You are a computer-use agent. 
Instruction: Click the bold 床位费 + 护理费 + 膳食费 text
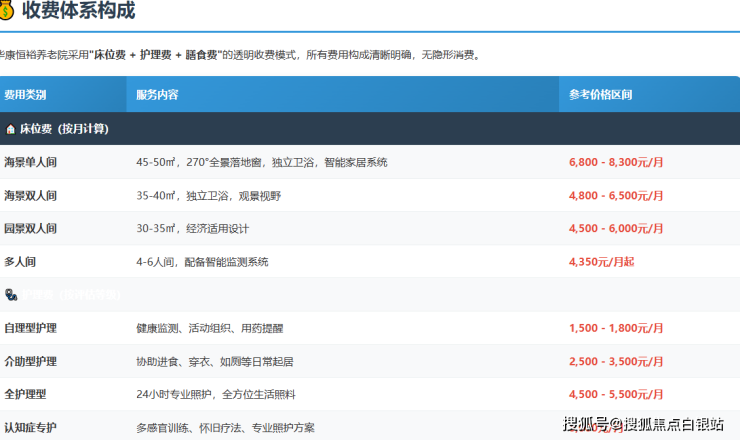[x=156, y=55]
